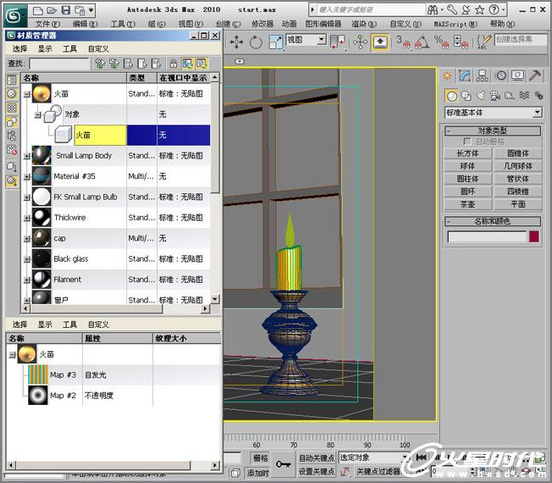The height and width of the screenshot is (483, 552).
Task: Open the 帮助 menu
Action: coord(502,24)
